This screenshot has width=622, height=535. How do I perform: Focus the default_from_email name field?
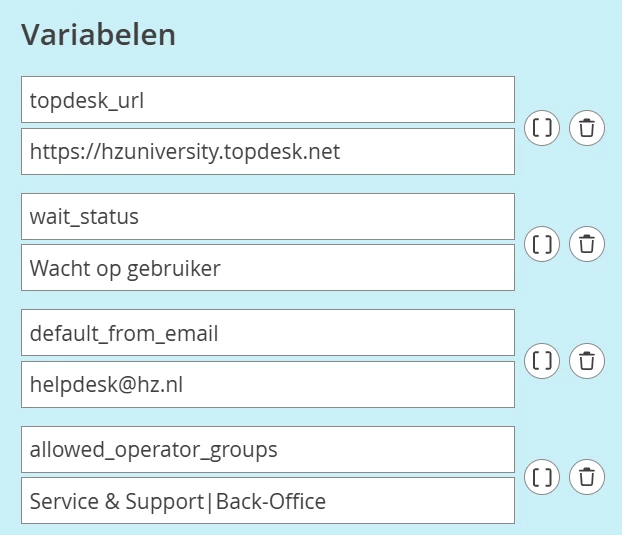coord(268,333)
